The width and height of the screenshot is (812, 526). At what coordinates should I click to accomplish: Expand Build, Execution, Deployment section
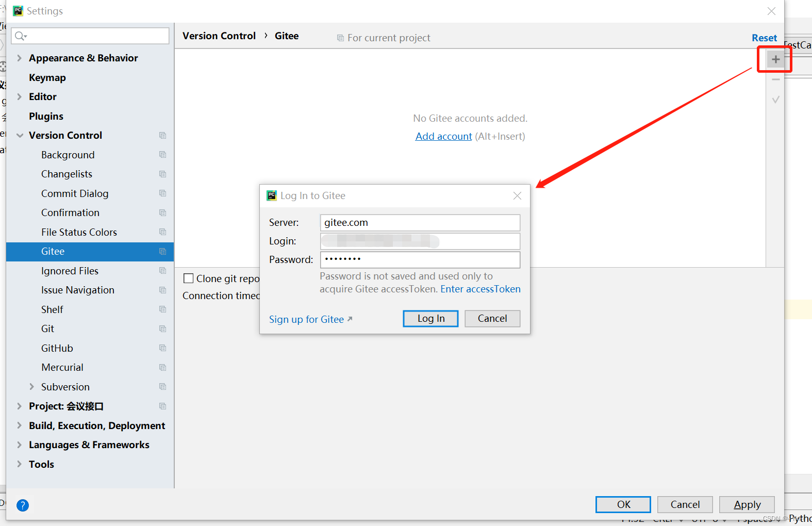pos(19,425)
